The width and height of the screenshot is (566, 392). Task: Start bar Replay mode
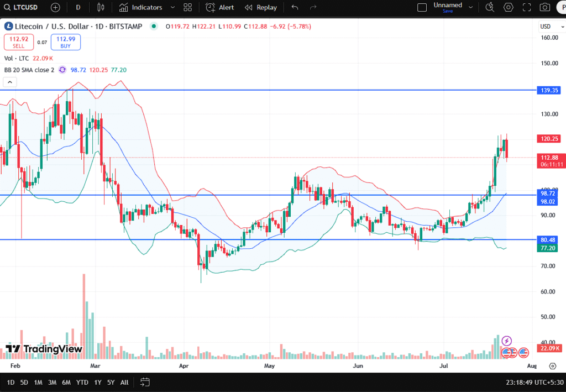[x=261, y=7]
